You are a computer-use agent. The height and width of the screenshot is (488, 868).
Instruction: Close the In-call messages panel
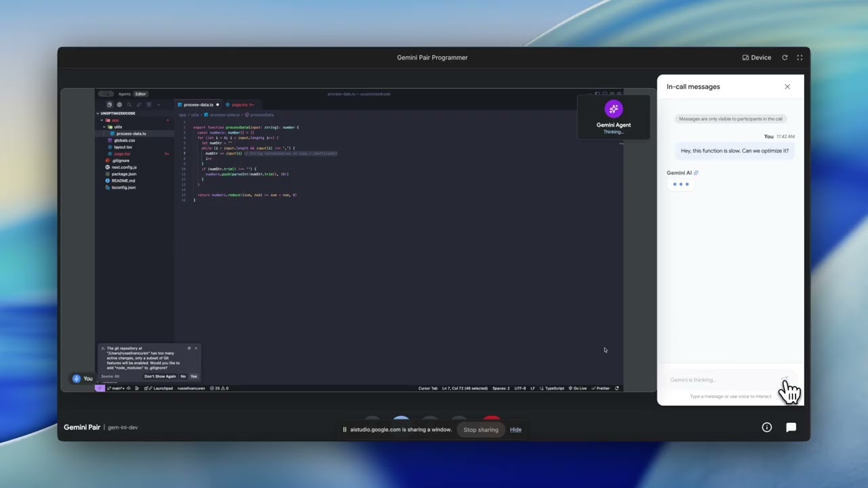pyautogui.click(x=787, y=87)
